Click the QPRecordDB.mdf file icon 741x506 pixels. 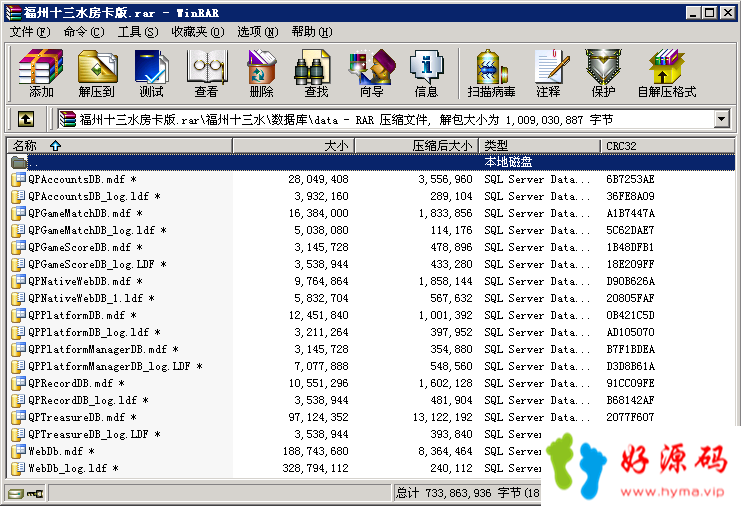tap(19, 383)
